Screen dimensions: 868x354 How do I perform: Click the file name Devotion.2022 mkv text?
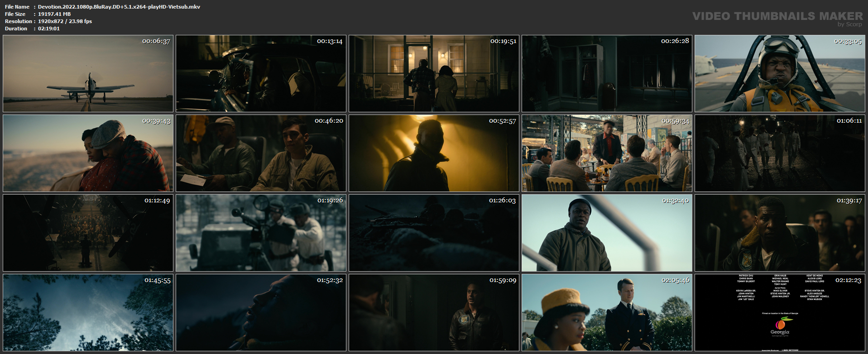point(119,7)
